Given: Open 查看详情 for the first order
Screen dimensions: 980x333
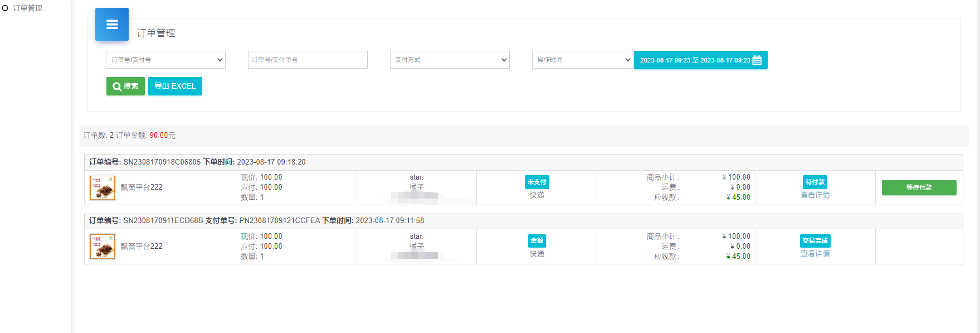Looking at the screenshot, I should coord(815,195).
